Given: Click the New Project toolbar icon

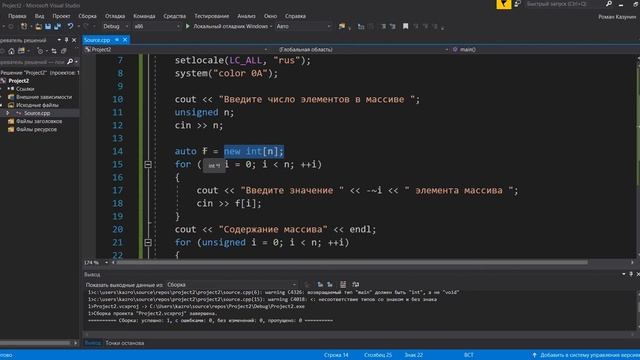Looking at the screenshot, I should 24,26.
